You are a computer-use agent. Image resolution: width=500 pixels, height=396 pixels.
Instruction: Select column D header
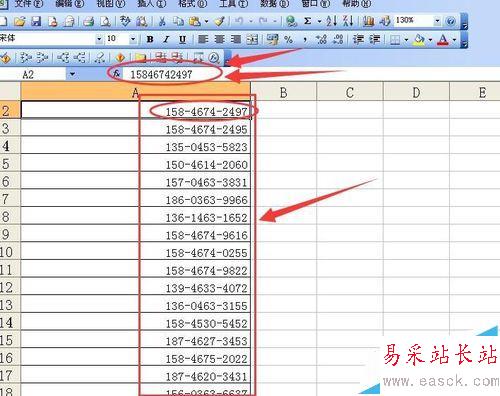(416, 92)
